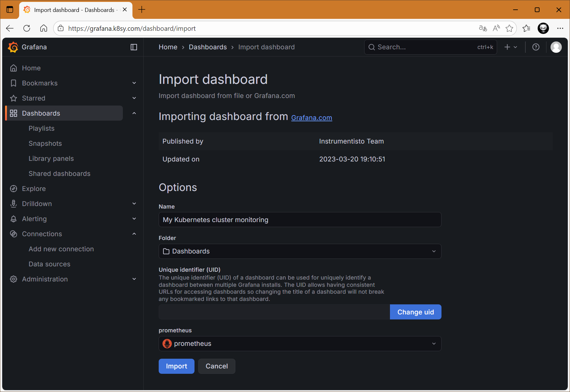Expand the Alerting menu chevron
The height and width of the screenshot is (392, 570).
point(134,219)
